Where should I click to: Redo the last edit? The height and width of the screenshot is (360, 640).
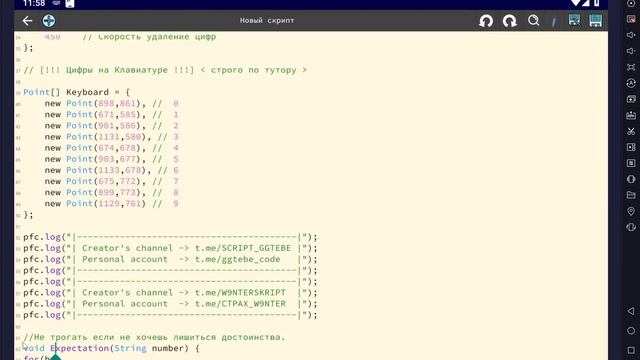click(509, 21)
